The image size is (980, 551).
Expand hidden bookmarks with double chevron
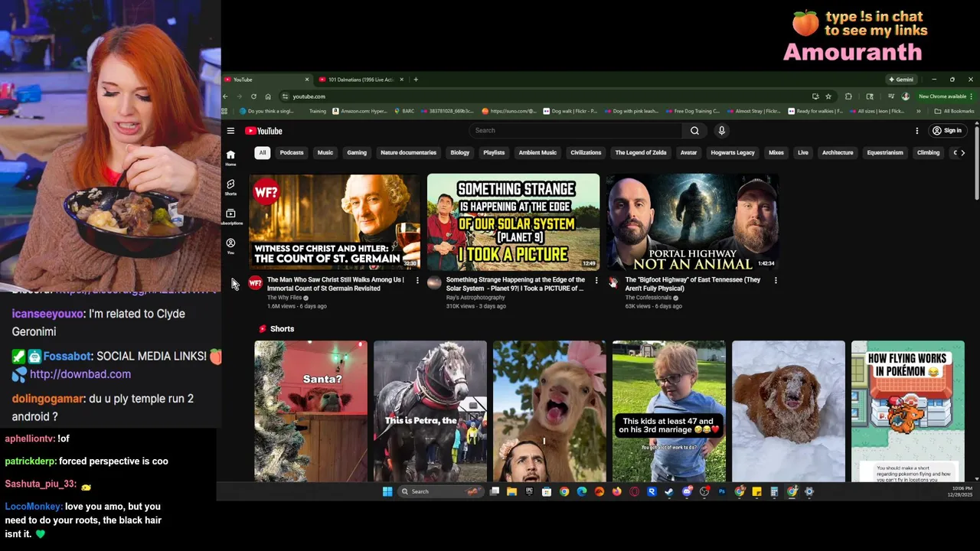tap(918, 111)
